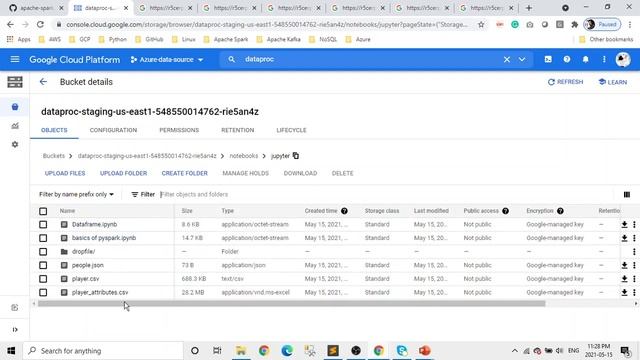Go back with the Bucket details arrow
640x360 pixels.
43,82
